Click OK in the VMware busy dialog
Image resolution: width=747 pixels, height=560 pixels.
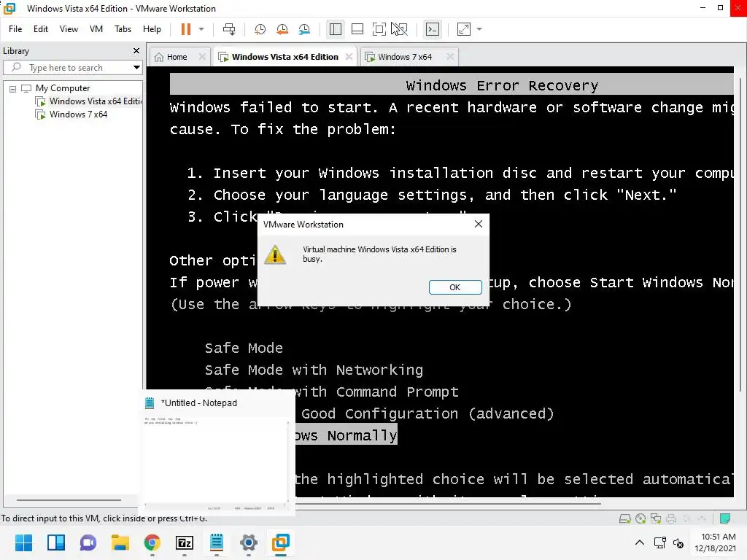[x=455, y=287]
